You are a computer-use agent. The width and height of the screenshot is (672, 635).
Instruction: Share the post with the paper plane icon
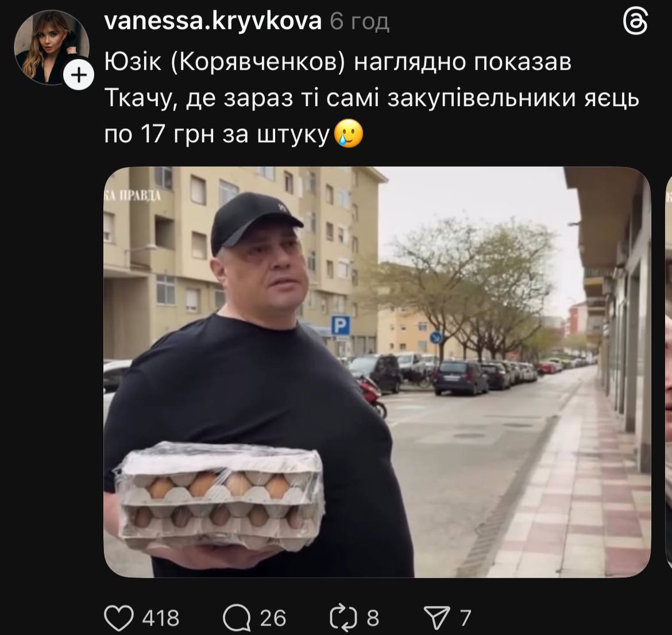pos(437,618)
